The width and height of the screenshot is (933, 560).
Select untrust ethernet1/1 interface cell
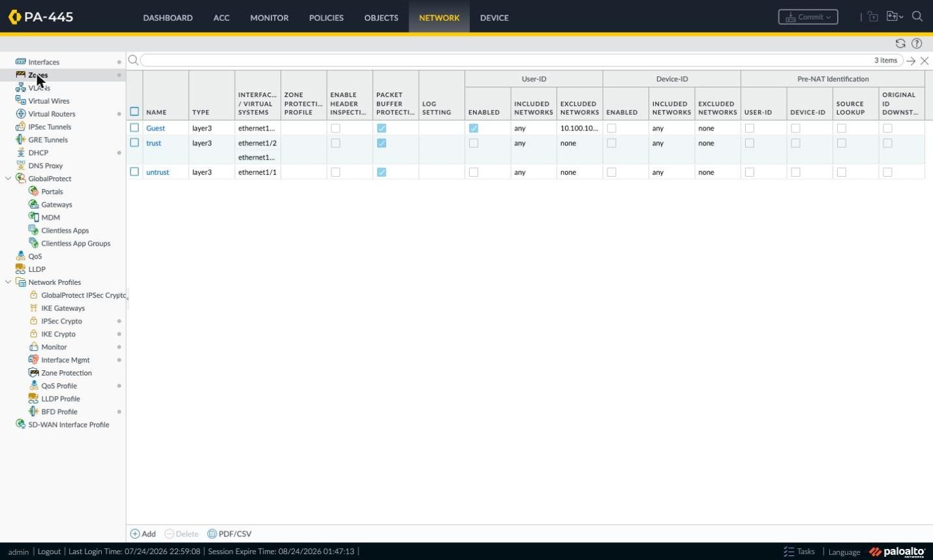pos(258,172)
